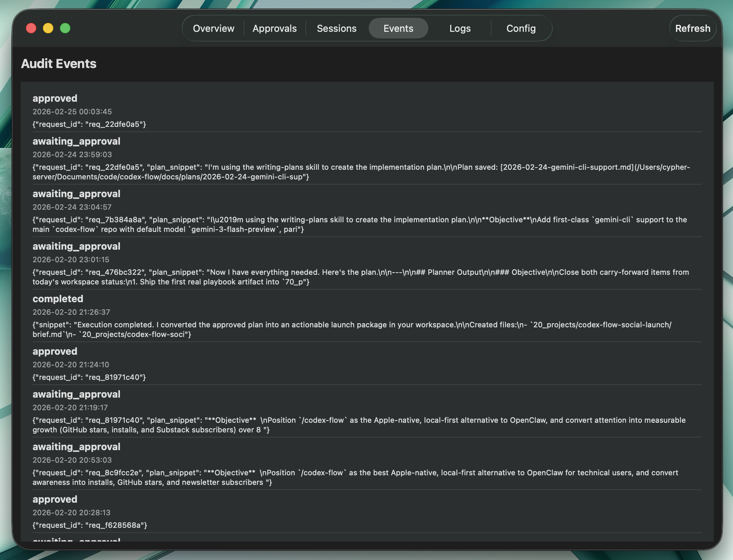Click the request_id req_22dfe0a5 JSON text
The height and width of the screenshot is (560, 733).
(x=89, y=124)
